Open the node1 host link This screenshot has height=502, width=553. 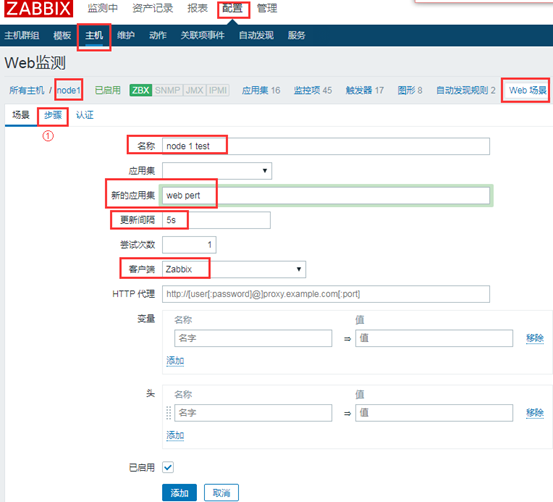click(69, 90)
